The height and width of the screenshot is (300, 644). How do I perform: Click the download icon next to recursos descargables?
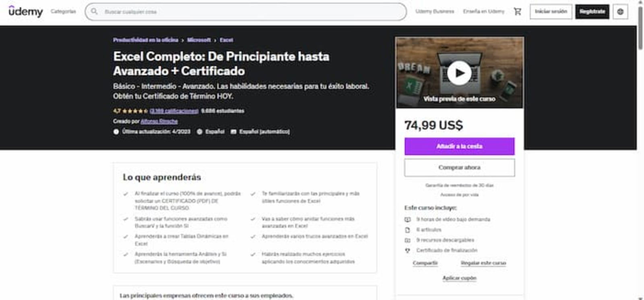(x=407, y=240)
